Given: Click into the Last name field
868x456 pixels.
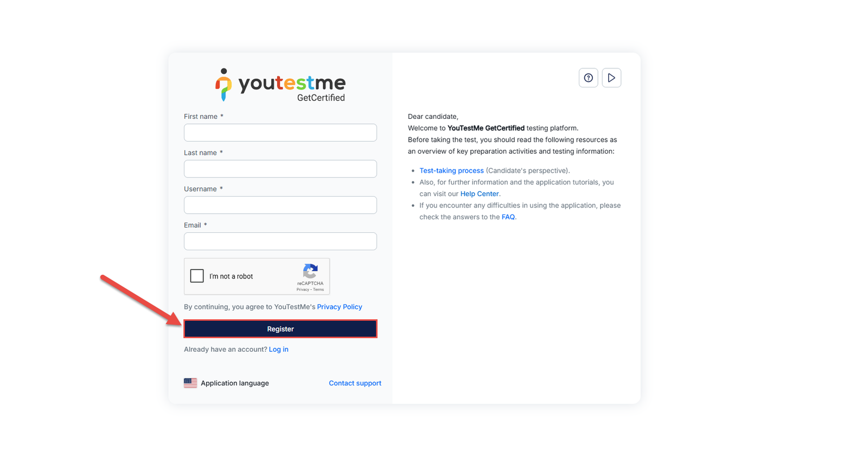Looking at the screenshot, I should click(x=280, y=169).
